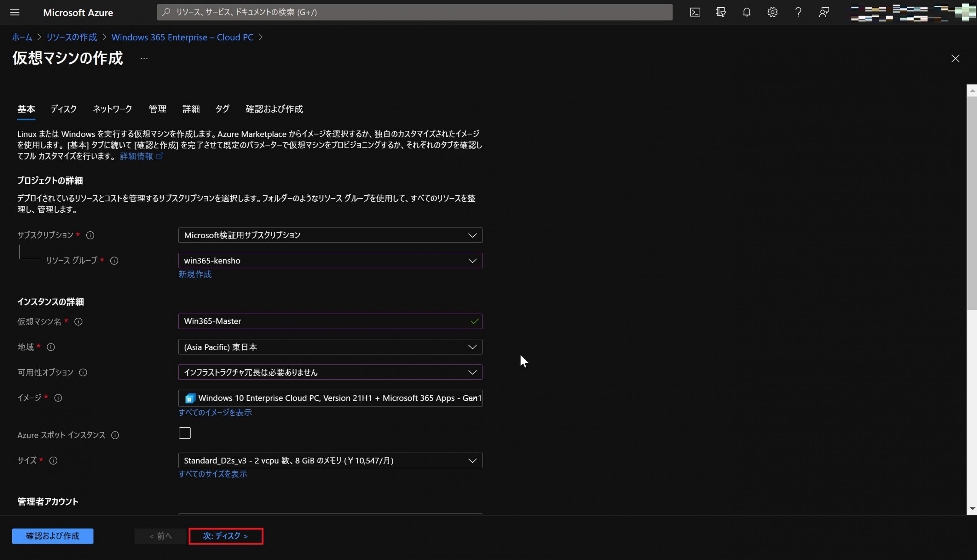Image resolution: width=977 pixels, height=560 pixels.
Task: Switch to the ネットワーク tab
Action: [x=113, y=109]
